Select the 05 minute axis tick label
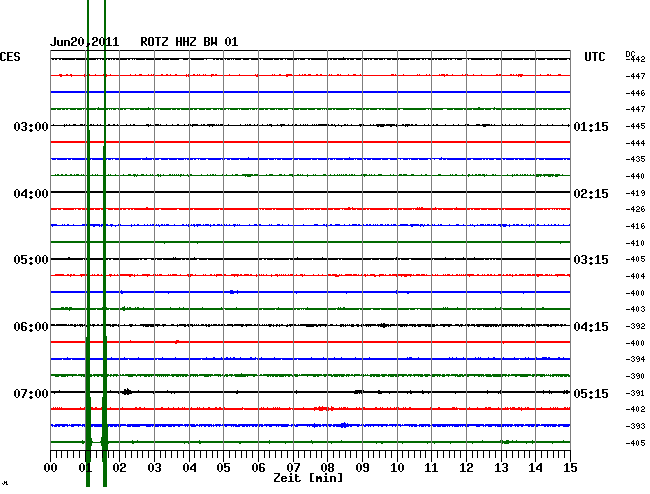The width and height of the screenshot is (650, 494). [223, 468]
